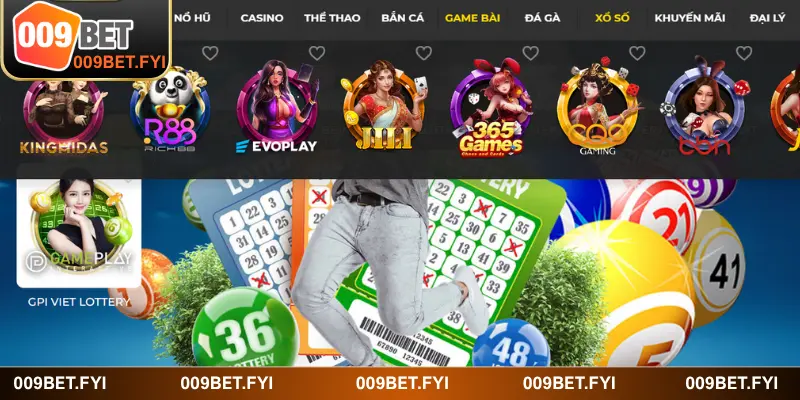The height and width of the screenshot is (400, 800).
Task: Click the 009BET logo
Action: tap(86, 40)
